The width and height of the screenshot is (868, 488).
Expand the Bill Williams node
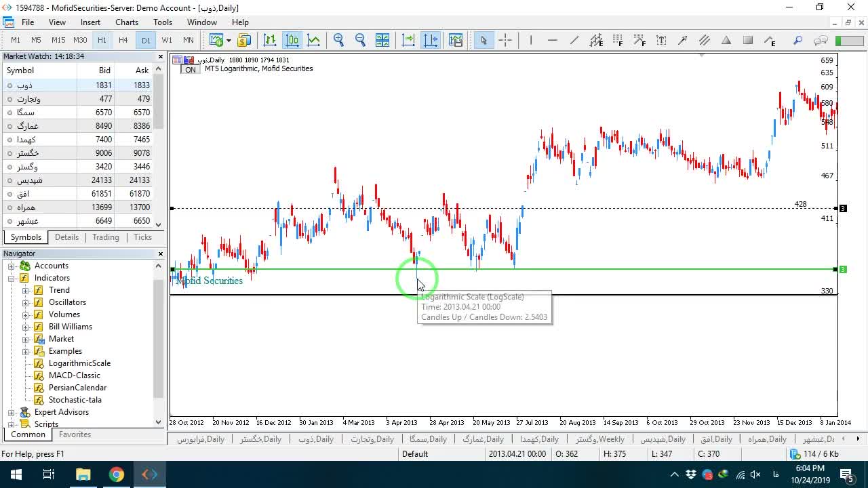[26, 327]
